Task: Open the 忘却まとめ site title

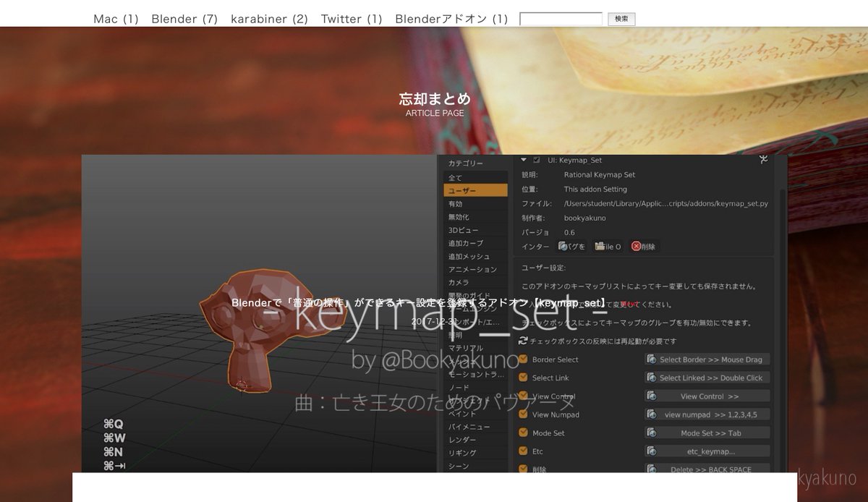Action: 435,98
